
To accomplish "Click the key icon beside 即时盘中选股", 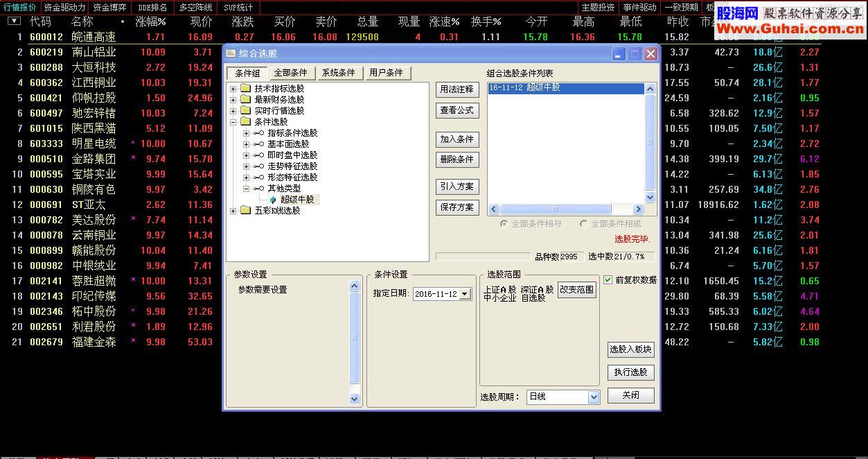I will [x=258, y=155].
